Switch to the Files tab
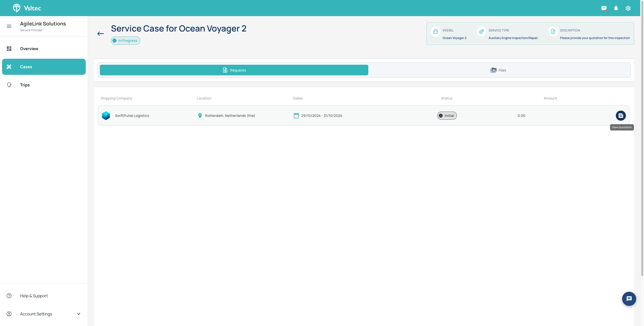 pyautogui.click(x=498, y=70)
